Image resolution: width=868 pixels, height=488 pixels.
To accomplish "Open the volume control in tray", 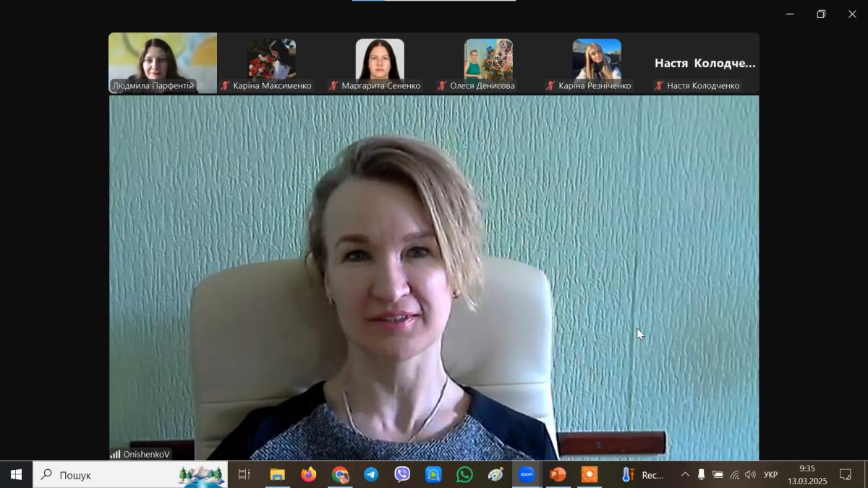I will (x=750, y=475).
